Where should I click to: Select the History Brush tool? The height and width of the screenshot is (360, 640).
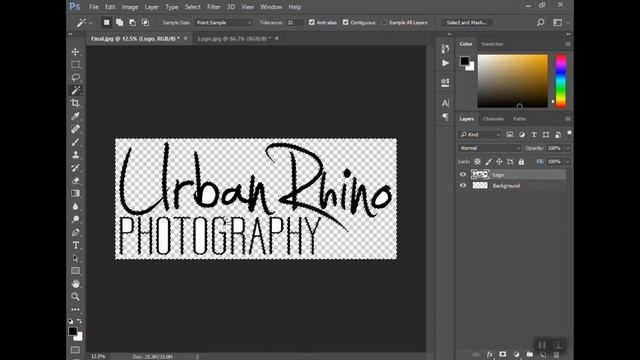76,168
